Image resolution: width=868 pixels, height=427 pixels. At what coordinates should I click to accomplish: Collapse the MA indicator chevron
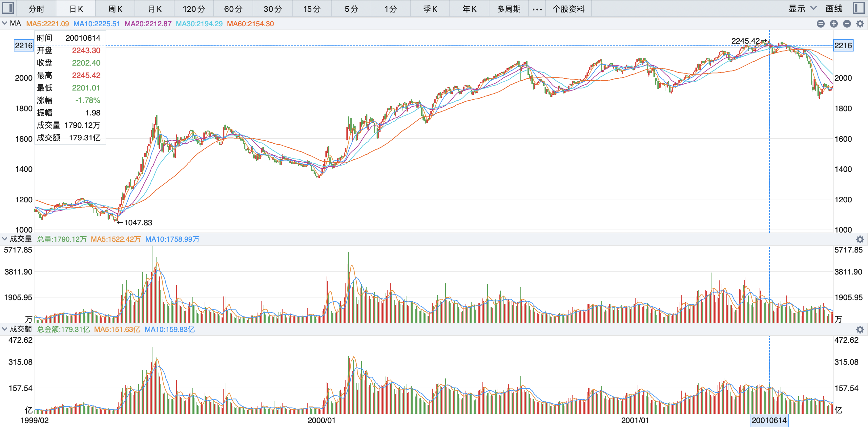(5, 23)
